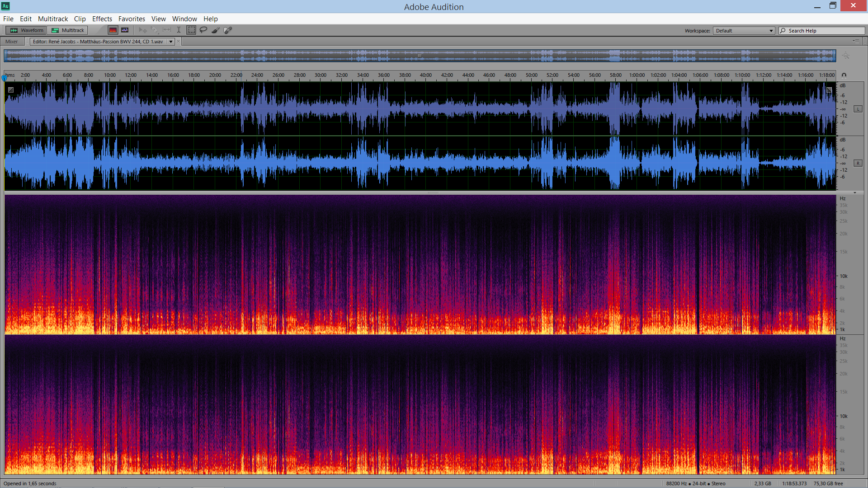This screenshot has height=488, width=868.
Task: Select the Paintbrush Selection tool
Action: [216, 30]
